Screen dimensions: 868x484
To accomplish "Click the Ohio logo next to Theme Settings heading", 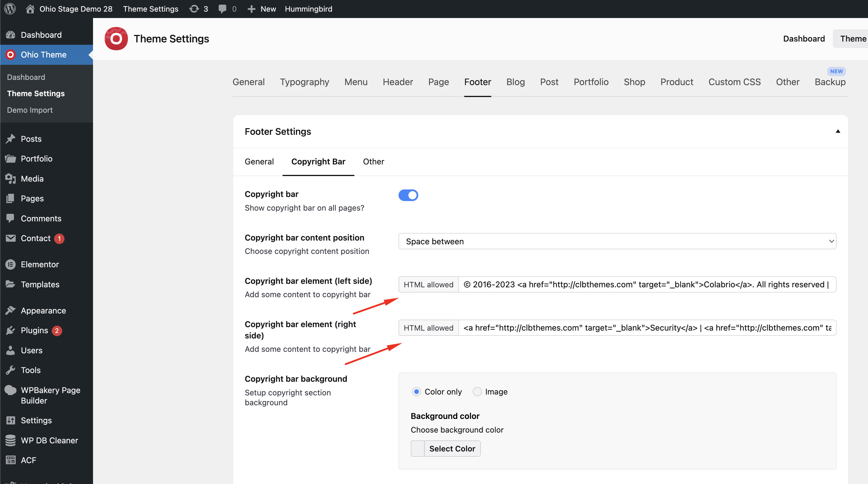I will pyautogui.click(x=116, y=39).
